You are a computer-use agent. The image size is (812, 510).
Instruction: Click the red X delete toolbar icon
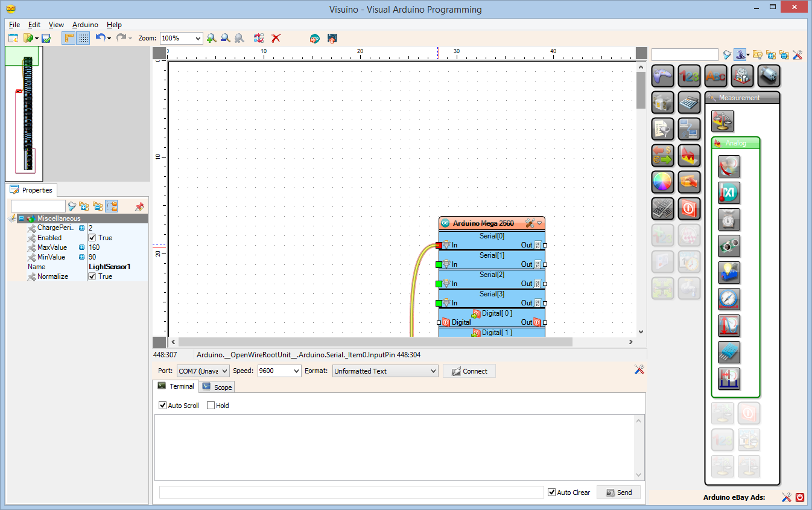click(x=276, y=38)
